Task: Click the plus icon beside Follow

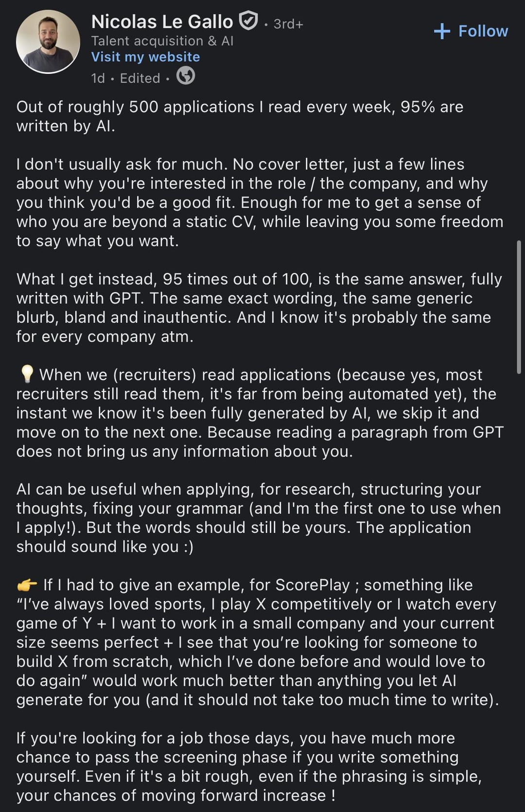Action: pyautogui.click(x=442, y=31)
